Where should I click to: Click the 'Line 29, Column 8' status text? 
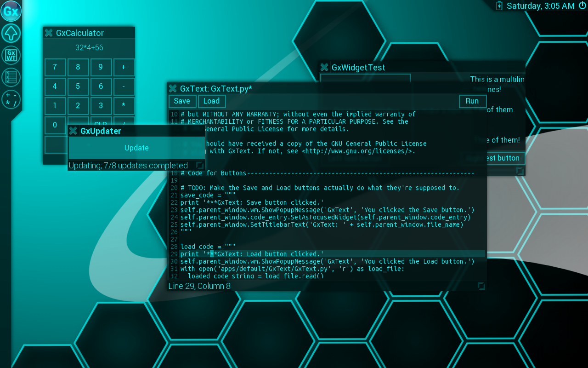(x=199, y=286)
